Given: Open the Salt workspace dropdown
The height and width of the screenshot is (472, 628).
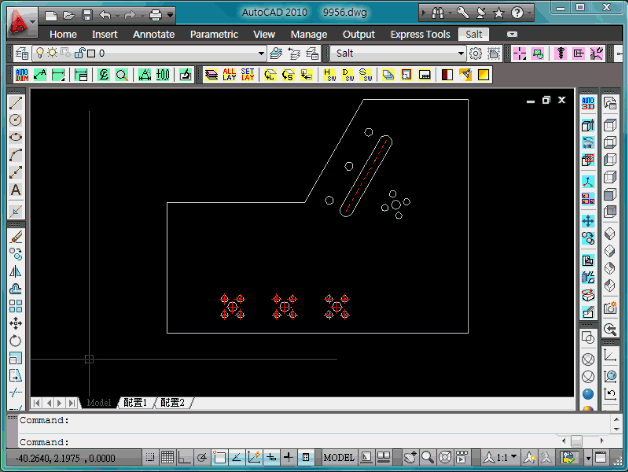Looking at the screenshot, I should point(461,53).
